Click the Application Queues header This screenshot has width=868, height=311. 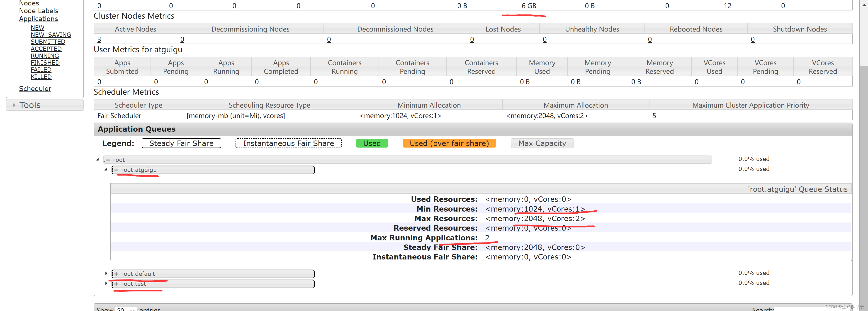(x=473, y=129)
